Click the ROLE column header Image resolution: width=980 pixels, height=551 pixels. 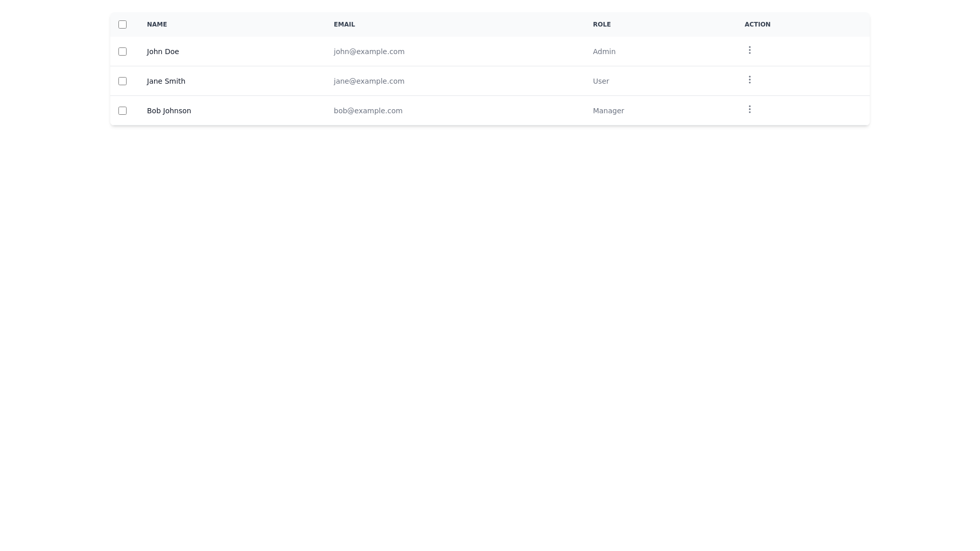[602, 24]
